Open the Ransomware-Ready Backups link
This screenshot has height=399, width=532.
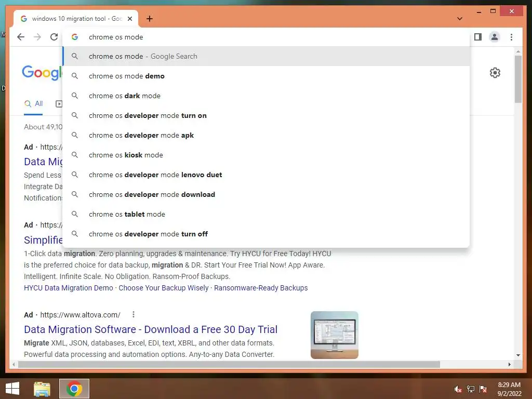(x=261, y=288)
